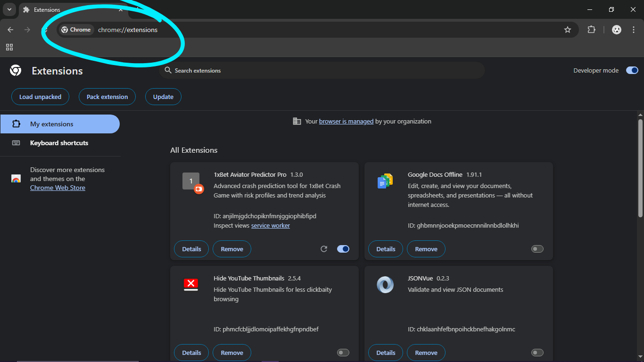644x362 pixels.
Task: Click the reload icon for 1xBet Aviator Predictor
Action: [x=324, y=249]
